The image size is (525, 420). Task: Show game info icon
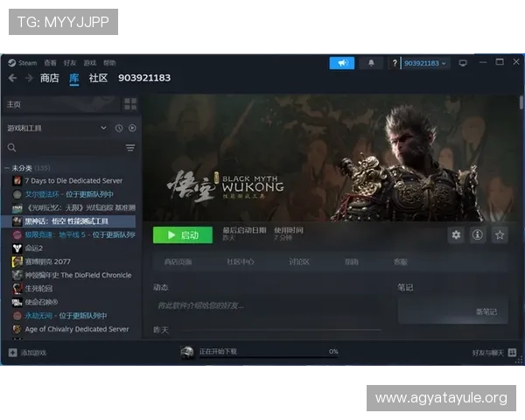[x=478, y=234]
